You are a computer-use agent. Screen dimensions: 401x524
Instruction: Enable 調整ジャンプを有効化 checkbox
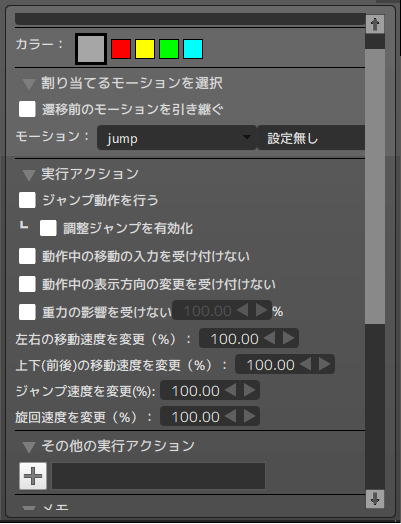point(48,228)
